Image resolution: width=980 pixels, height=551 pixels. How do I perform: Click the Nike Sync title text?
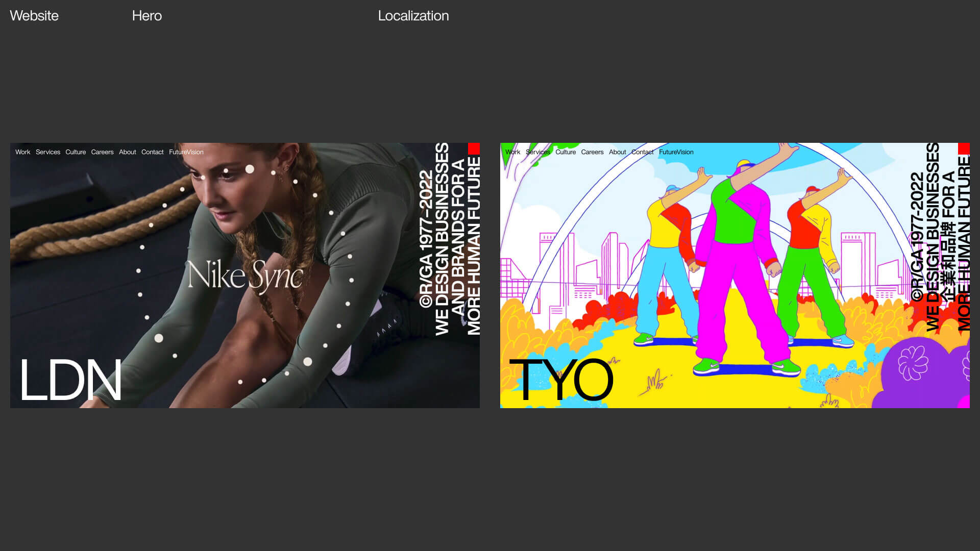coord(245,275)
